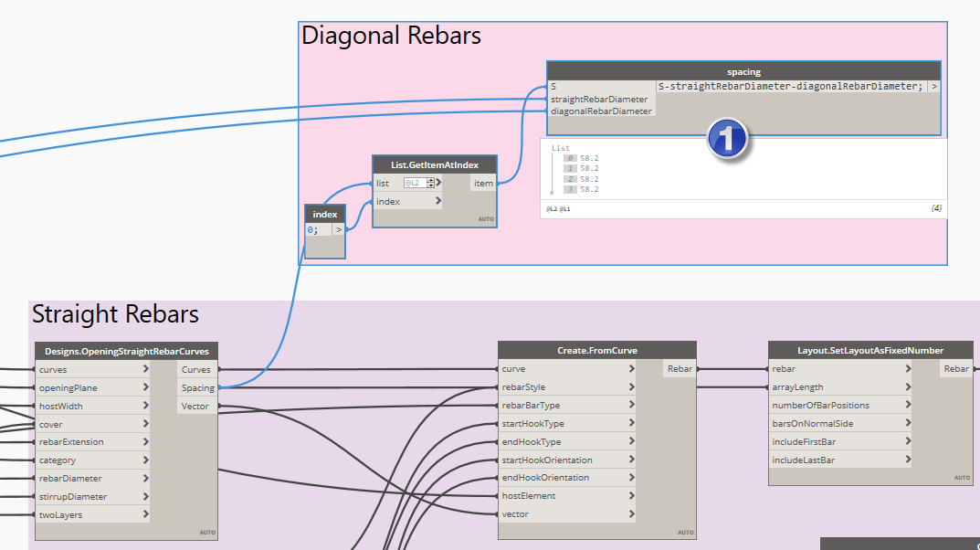
Task: Click the Rebar output port on Layout.SetLayoutAsFixedNumber
Action: 956,369
